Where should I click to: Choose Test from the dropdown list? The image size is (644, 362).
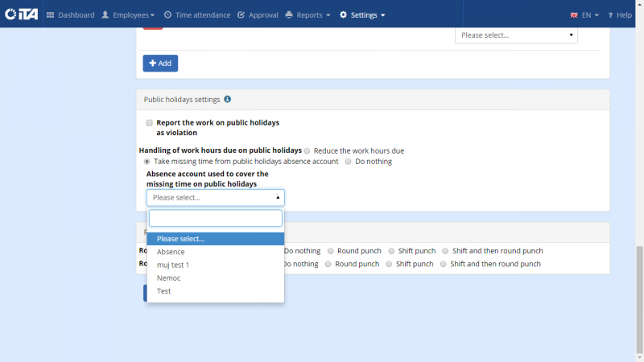(x=215, y=291)
